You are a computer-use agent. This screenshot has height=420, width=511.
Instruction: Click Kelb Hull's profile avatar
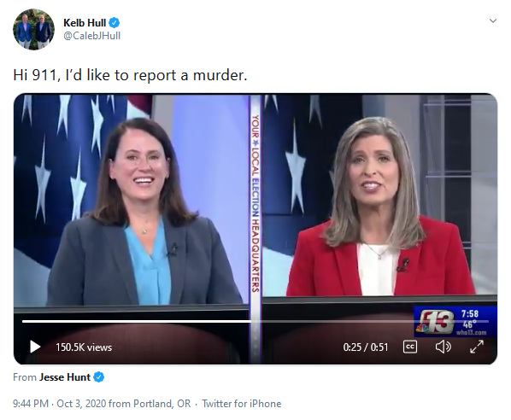pyautogui.click(x=33, y=29)
